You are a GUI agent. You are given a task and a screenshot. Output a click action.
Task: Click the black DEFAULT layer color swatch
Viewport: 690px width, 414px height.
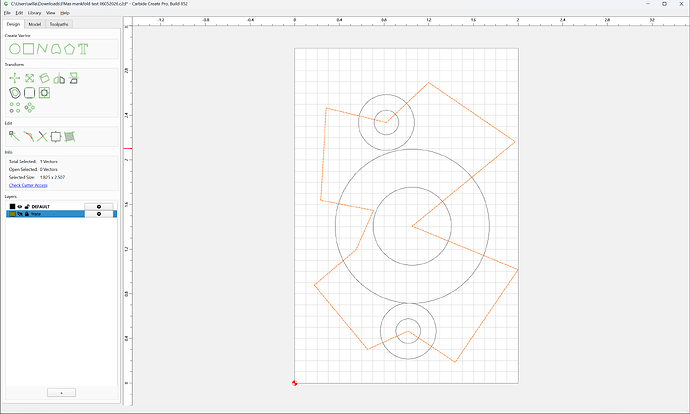pos(12,206)
